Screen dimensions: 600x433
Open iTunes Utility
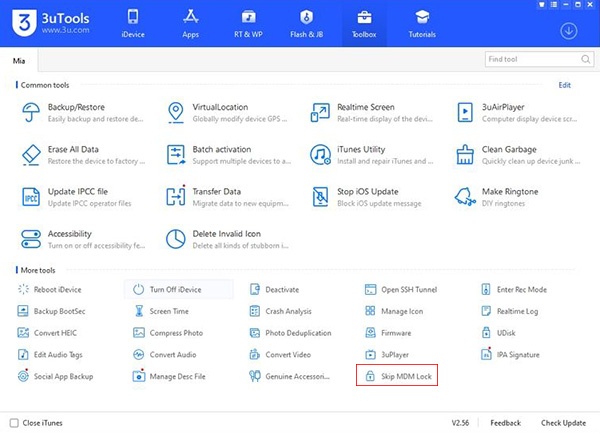click(372, 155)
